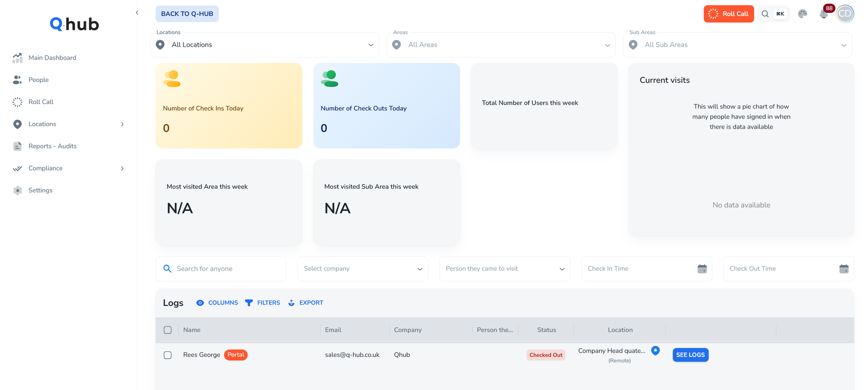Open the FILTERS panel for Logs
Viewport: 868px width, 390px height.
pos(262,303)
